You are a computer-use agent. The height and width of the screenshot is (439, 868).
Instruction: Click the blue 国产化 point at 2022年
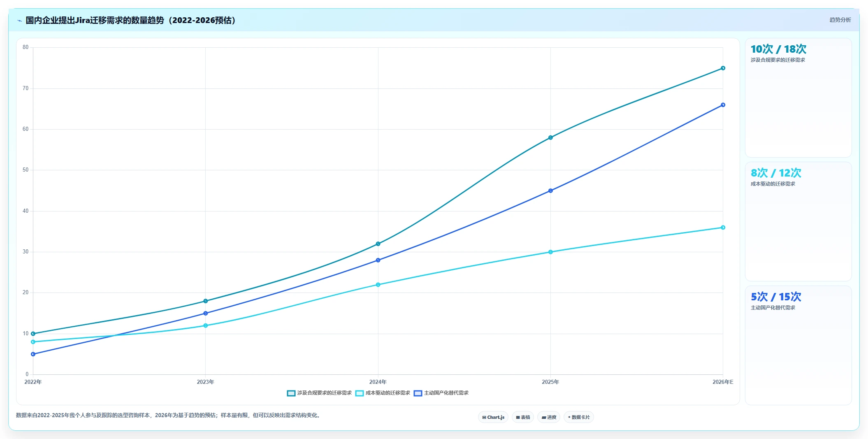point(33,354)
